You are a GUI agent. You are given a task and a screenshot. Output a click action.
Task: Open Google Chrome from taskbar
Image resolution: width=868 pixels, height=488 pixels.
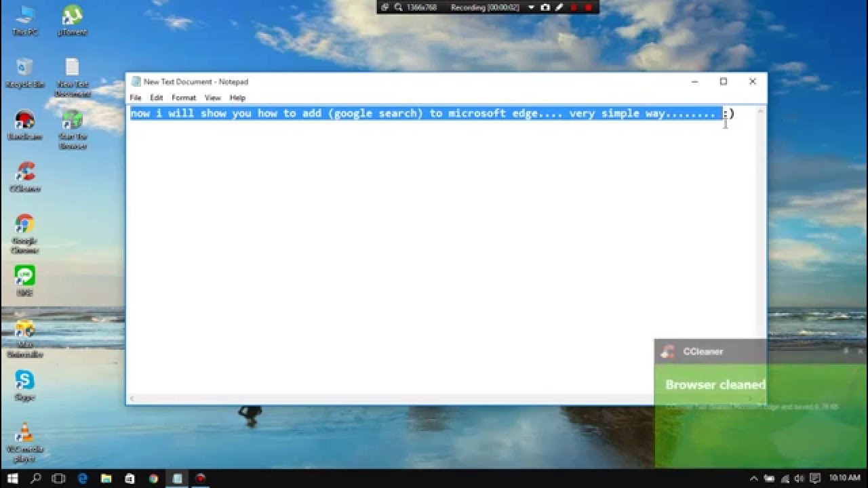(x=154, y=479)
